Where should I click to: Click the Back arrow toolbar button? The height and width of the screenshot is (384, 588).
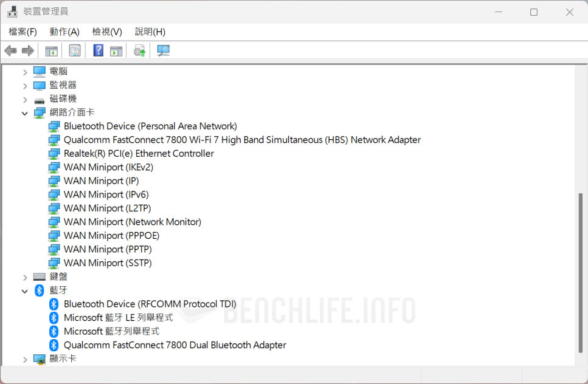[10, 50]
